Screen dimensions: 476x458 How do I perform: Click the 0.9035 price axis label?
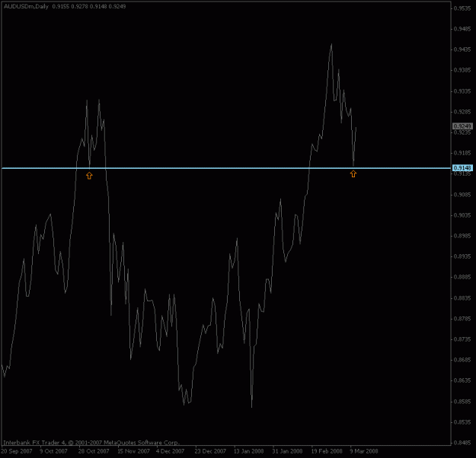point(462,215)
